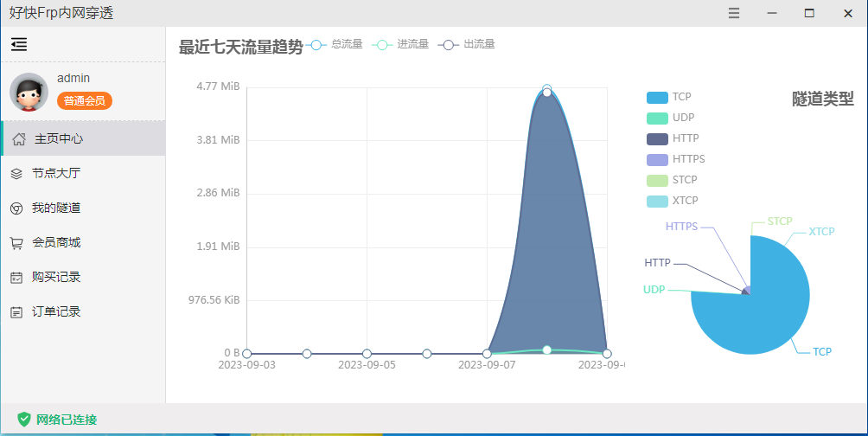
Task: Click the peak data point of total traffic
Action: click(547, 88)
